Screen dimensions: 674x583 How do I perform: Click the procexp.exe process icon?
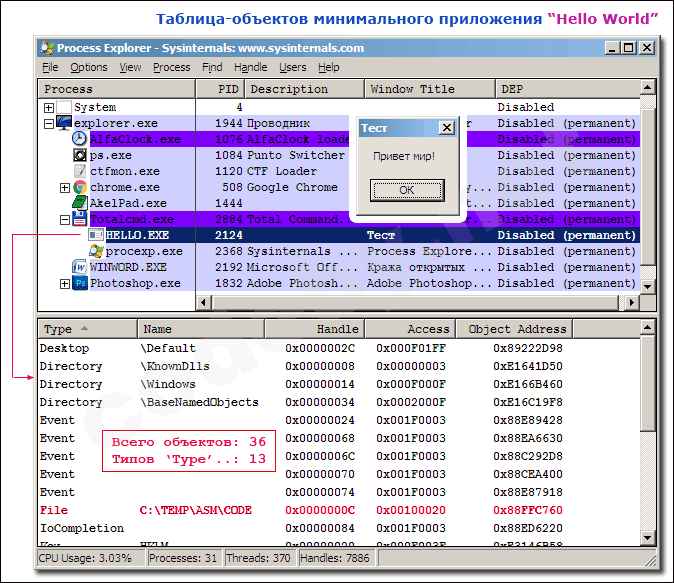point(96,251)
